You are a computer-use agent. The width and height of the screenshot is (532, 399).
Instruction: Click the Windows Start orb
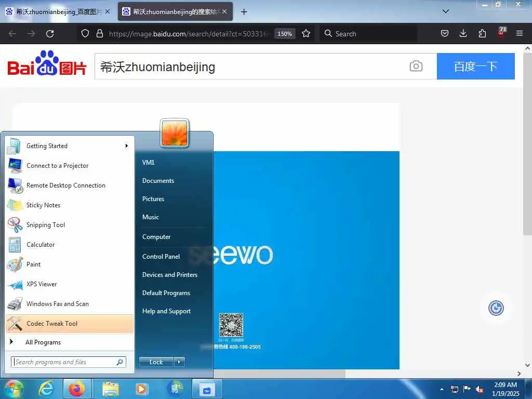click(14, 389)
